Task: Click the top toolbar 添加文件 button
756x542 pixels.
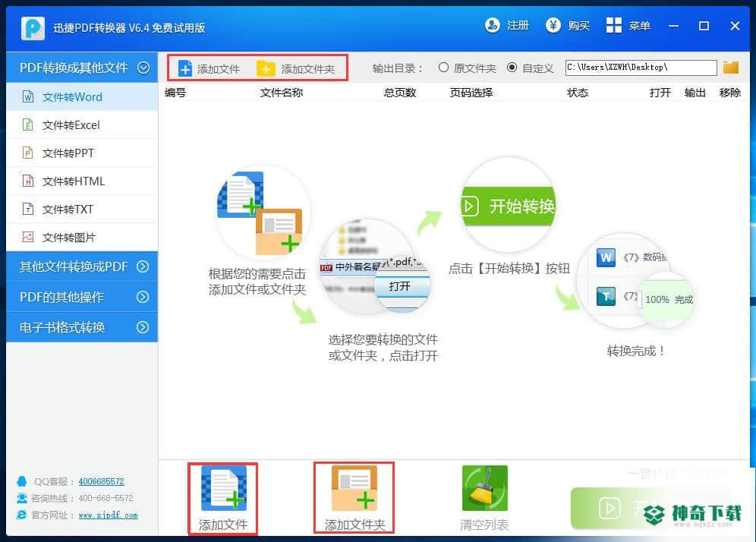Action: 209,68
